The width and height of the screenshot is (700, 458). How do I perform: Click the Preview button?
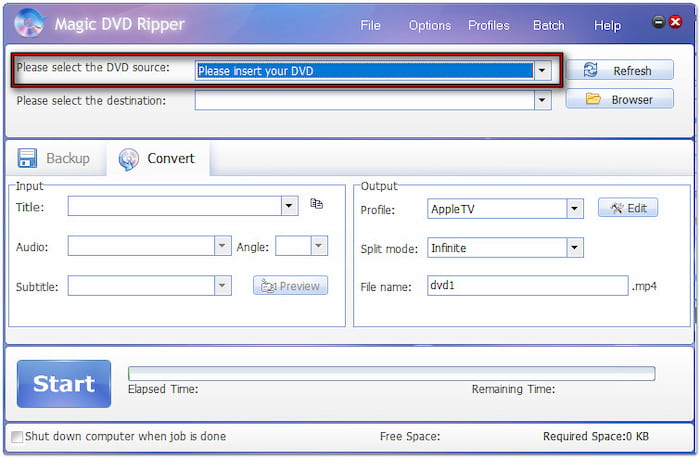pyautogui.click(x=290, y=286)
